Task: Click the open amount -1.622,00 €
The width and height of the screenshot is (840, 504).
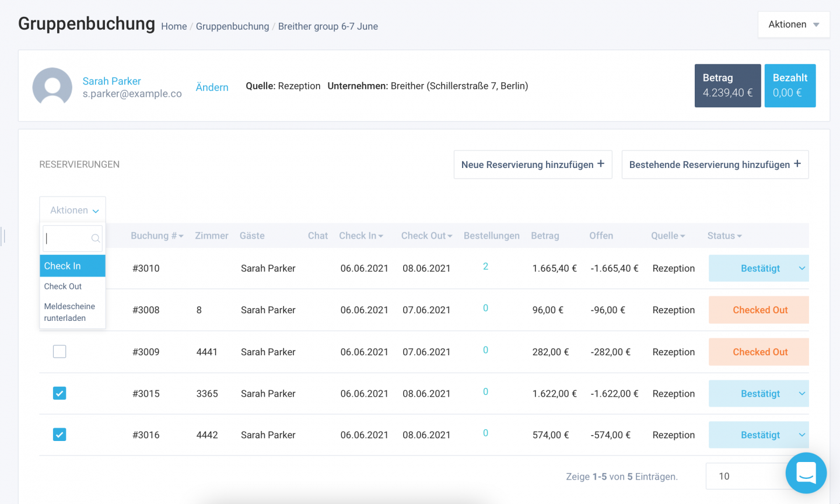Action: (614, 394)
